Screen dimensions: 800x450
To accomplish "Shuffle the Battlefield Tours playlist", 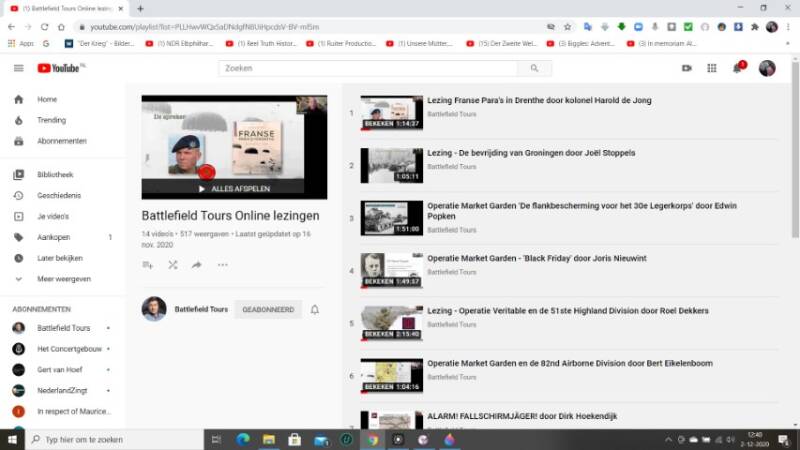I will tap(172, 265).
